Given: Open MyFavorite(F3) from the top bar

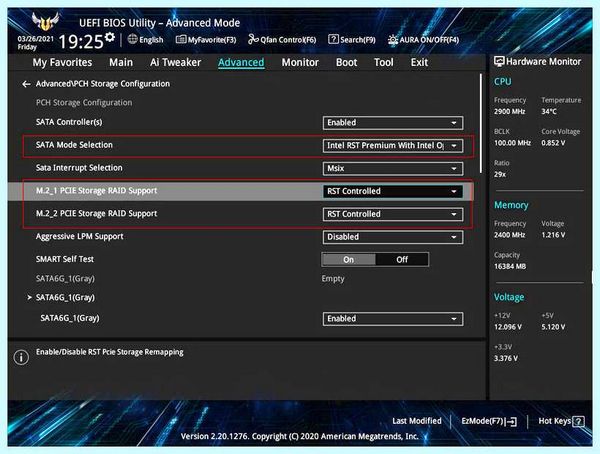Looking at the screenshot, I should pyautogui.click(x=206, y=39).
